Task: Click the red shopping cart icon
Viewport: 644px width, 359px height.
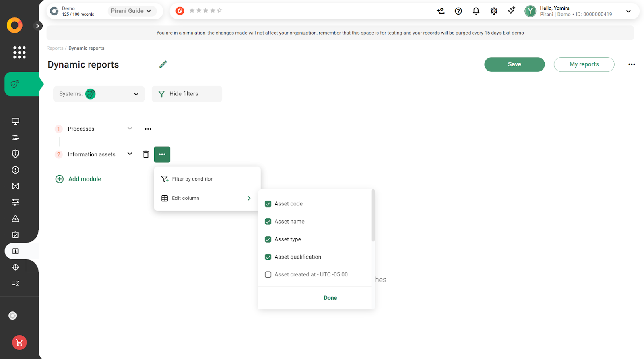Action: (x=19, y=342)
